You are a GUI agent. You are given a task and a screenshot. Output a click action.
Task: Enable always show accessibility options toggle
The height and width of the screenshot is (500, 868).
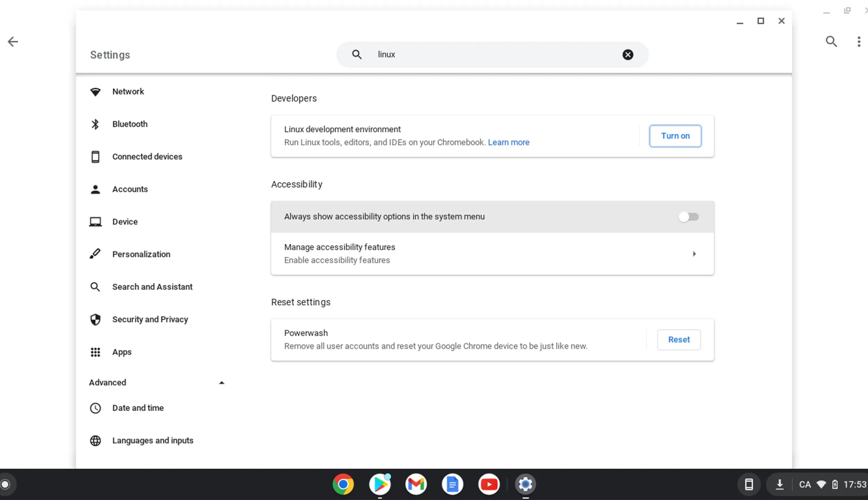point(688,217)
